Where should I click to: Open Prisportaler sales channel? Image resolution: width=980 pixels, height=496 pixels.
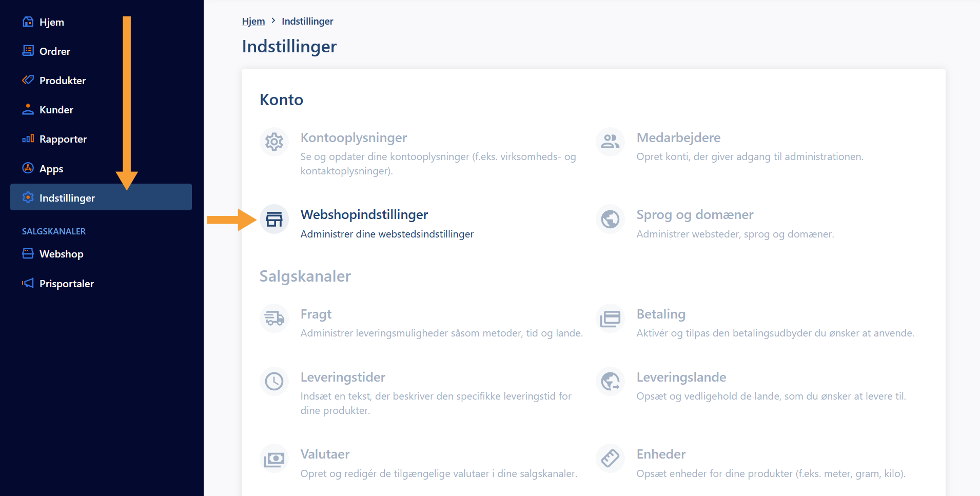(66, 284)
